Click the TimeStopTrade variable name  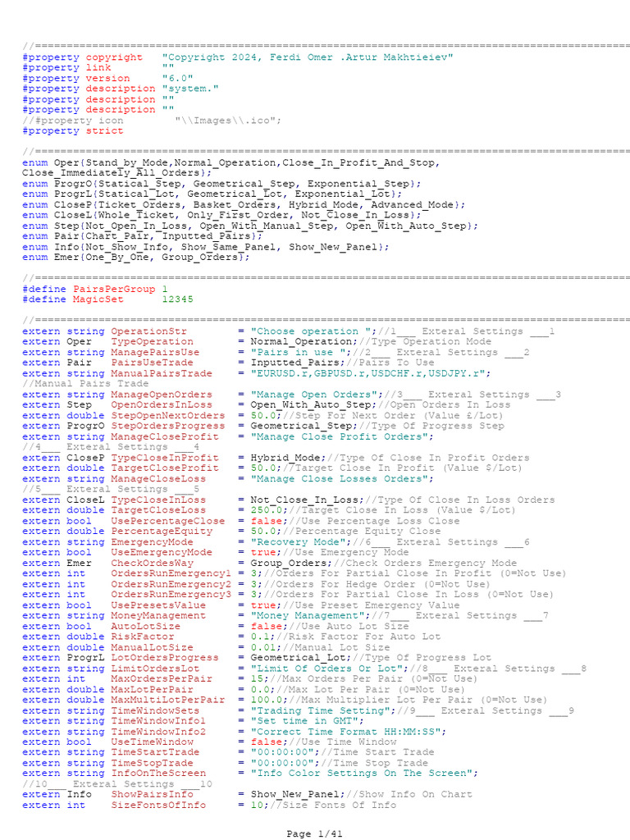152,764
